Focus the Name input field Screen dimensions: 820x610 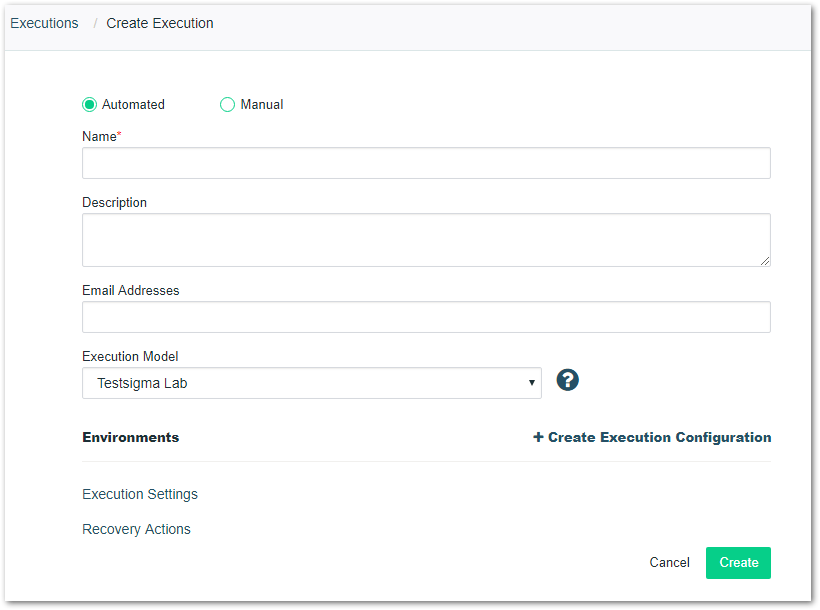(x=426, y=163)
